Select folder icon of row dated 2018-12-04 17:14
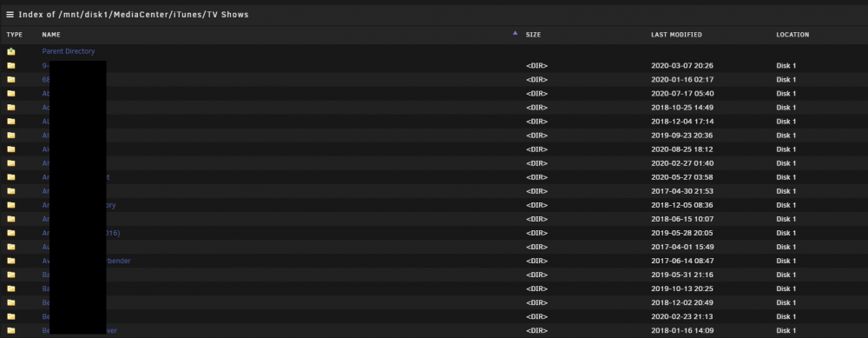 [x=11, y=122]
